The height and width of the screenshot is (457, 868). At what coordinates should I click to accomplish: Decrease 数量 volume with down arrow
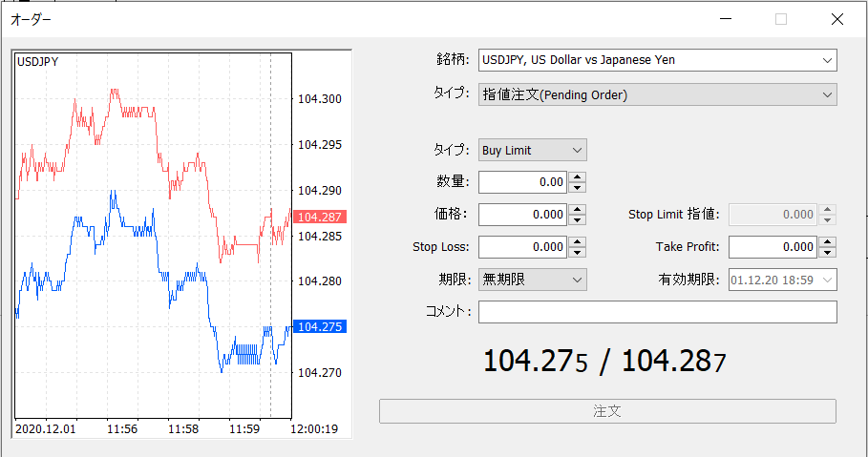[577, 188]
